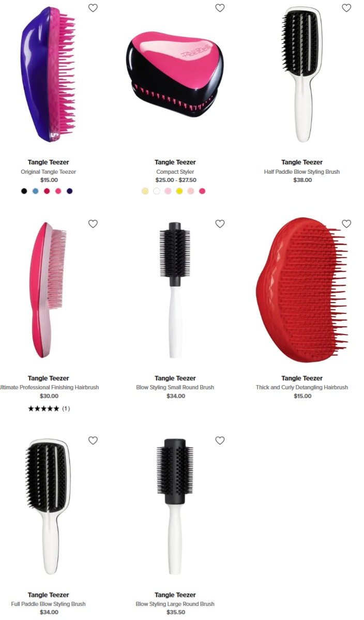Image resolution: width=364 pixels, height=620 pixels.
Task: Heart the Blow Styling Small Round Brush
Action: [x=220, y=224]
